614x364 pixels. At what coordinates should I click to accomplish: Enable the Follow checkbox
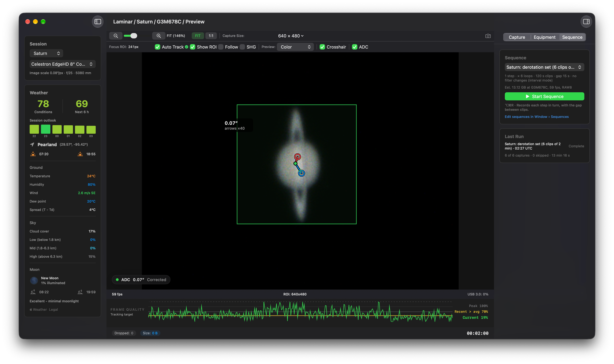(x=221, y=47)
